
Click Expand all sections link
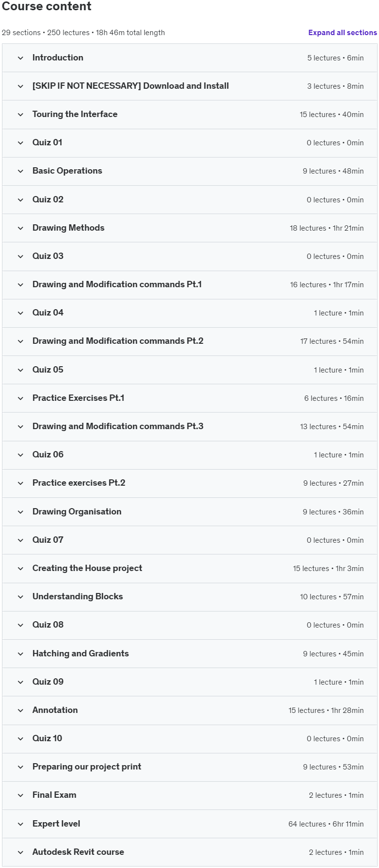pyautogui.click(x=342, y=33)
